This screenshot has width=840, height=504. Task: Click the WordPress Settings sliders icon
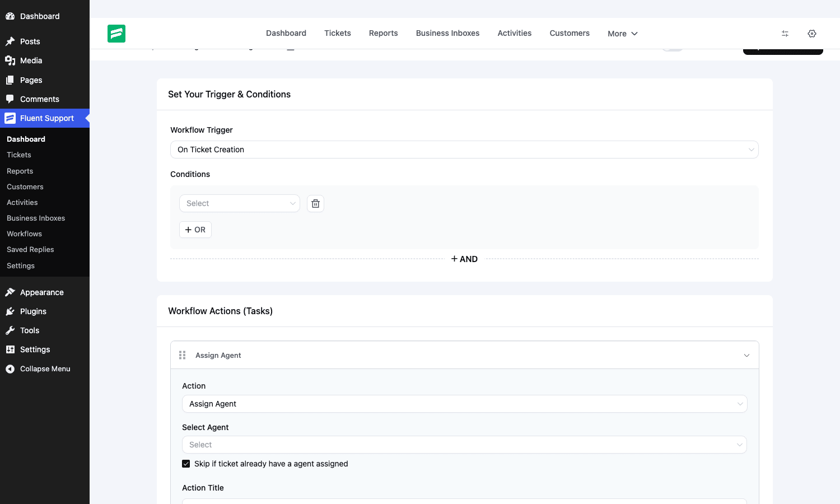[10, 349]
